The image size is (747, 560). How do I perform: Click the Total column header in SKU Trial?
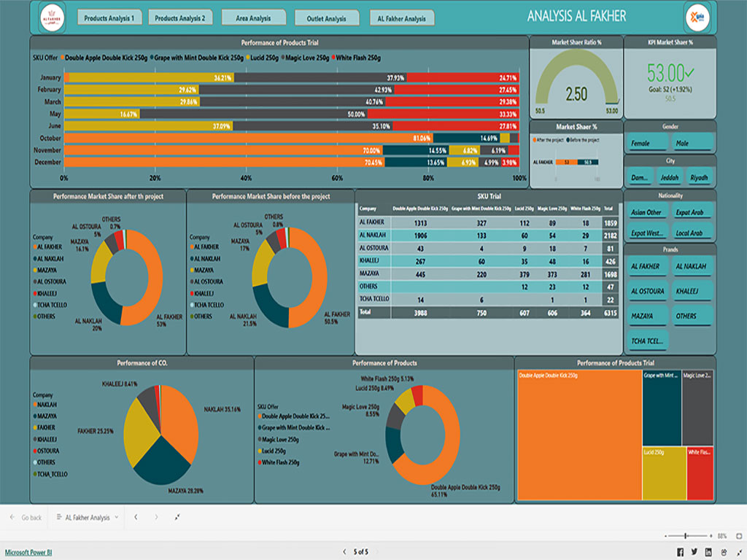(608, 209)
